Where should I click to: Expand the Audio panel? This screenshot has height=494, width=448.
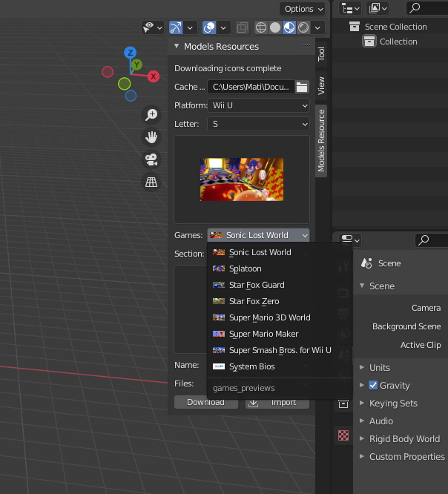pos(362,421)
